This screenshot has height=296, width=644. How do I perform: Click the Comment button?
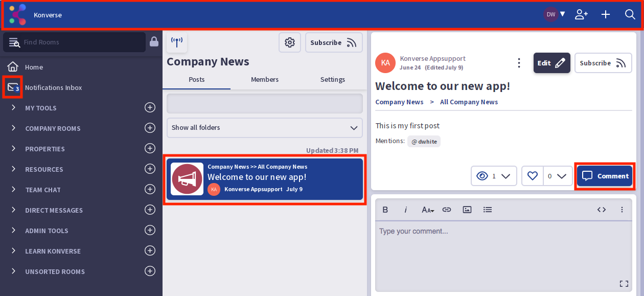click(x=605, y=176)
